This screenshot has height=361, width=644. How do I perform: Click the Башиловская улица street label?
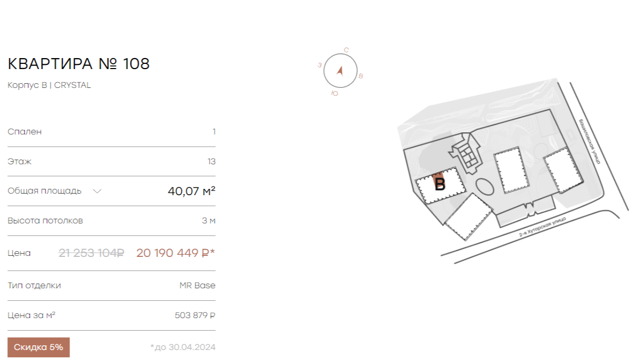pyautogui.click(x=589, y=141)
